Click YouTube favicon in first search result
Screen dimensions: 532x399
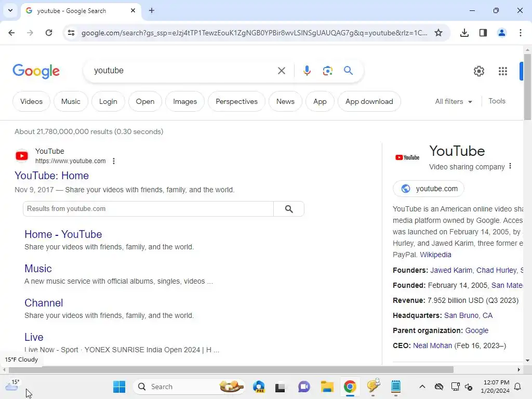pyautogui.click(x=22, y=156)
